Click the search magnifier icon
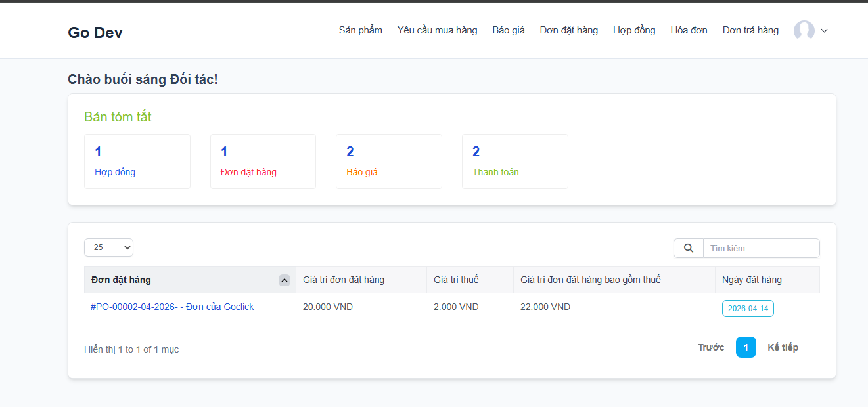 [x=688, y=248]
